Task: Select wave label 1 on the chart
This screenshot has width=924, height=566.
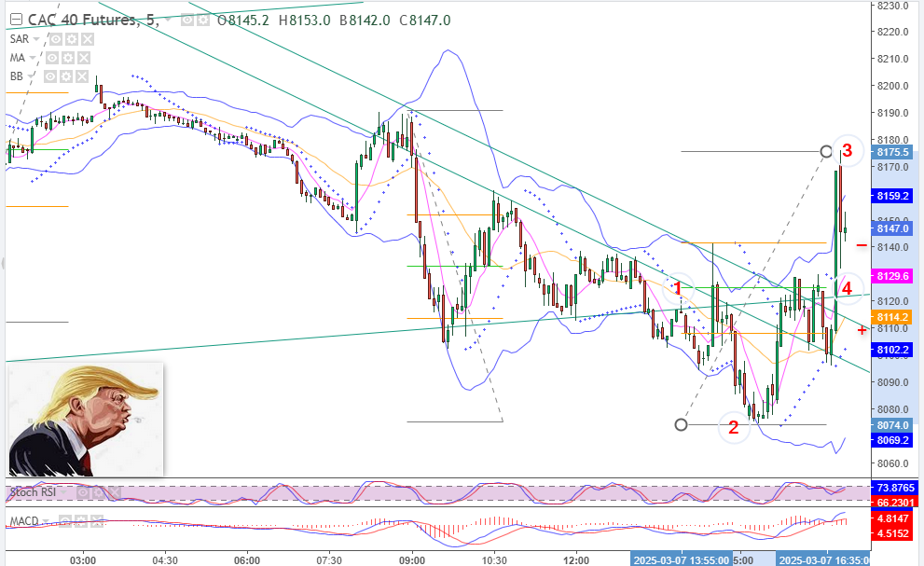Action: coord(678,288)
